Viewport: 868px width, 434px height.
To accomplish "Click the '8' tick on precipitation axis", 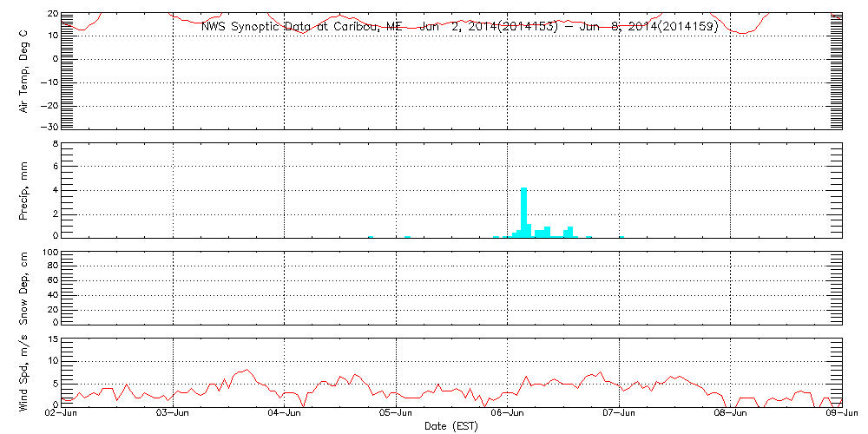I will click(55, 143).
